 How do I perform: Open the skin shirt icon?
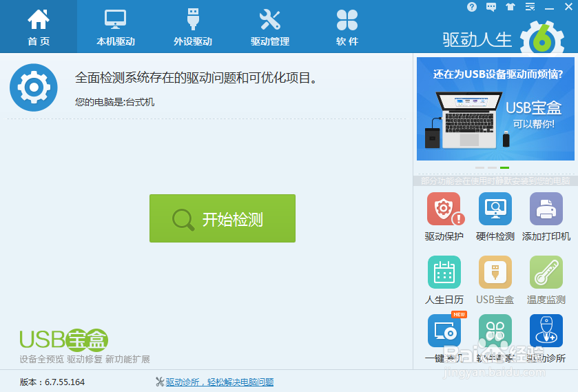tap(510, 7)
